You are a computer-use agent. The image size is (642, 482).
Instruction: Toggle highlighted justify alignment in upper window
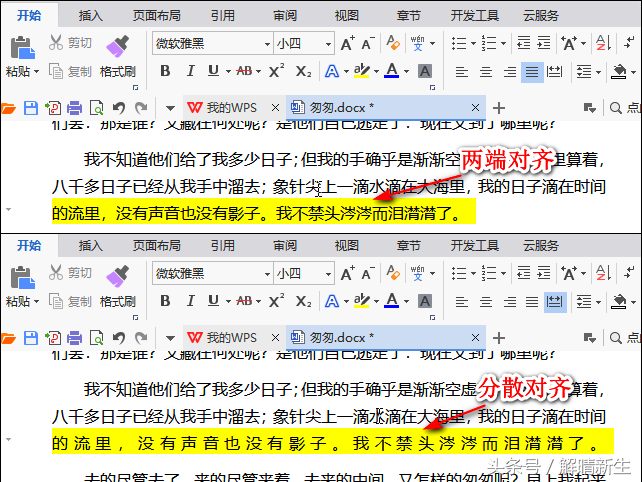point(532,72)
